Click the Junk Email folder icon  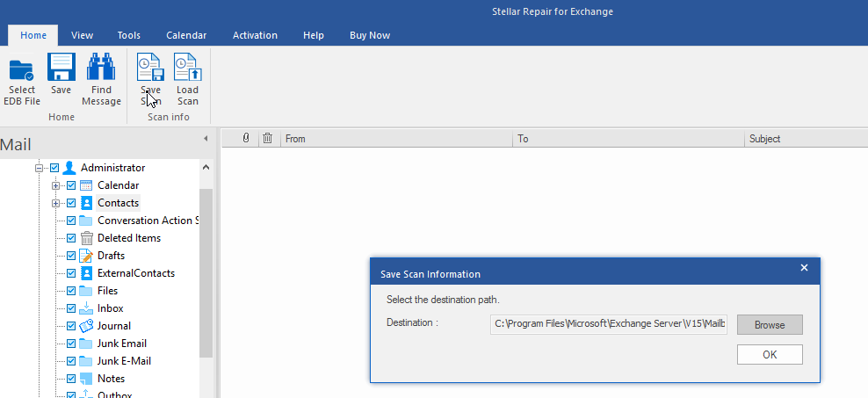pos(86,344)
